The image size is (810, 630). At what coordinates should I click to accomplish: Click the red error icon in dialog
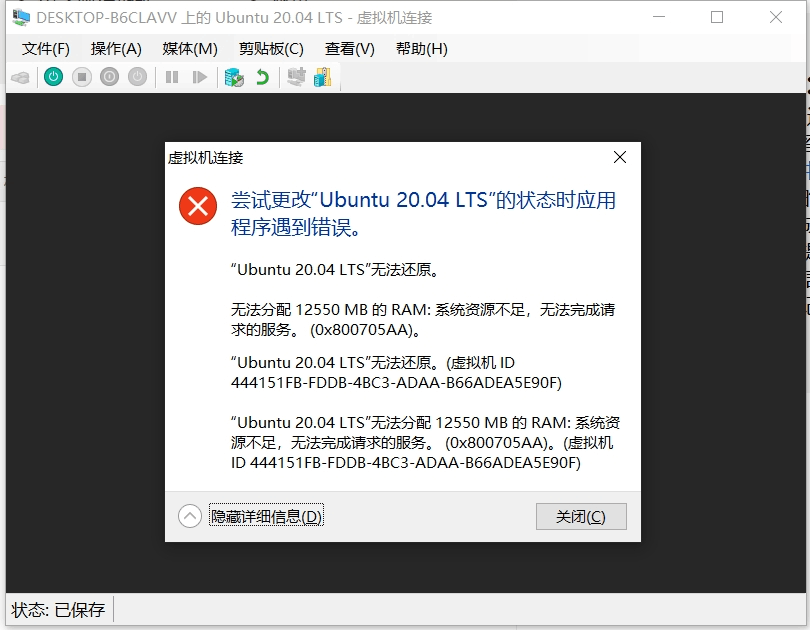(198, 206)
